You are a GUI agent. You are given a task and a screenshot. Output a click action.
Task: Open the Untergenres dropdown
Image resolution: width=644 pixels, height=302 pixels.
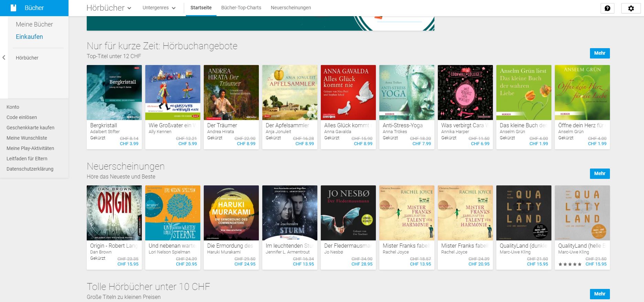click(x=159, y=8)
